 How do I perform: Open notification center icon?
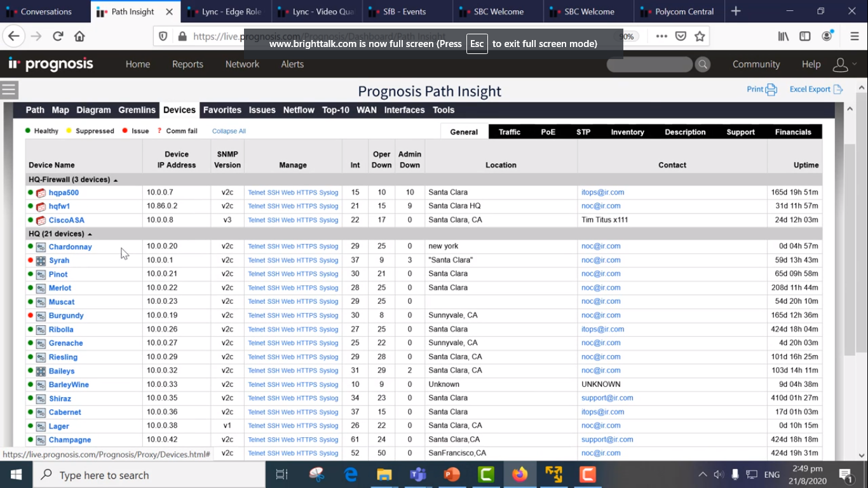846,475
